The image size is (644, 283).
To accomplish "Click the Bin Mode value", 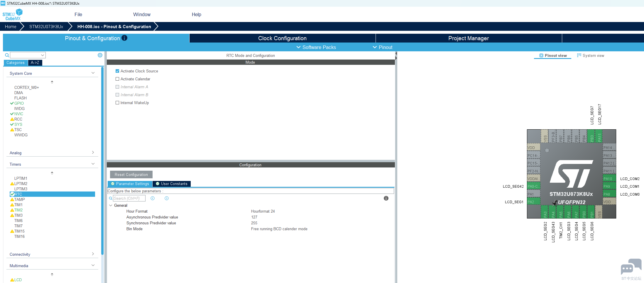I will tap(279, 229).
